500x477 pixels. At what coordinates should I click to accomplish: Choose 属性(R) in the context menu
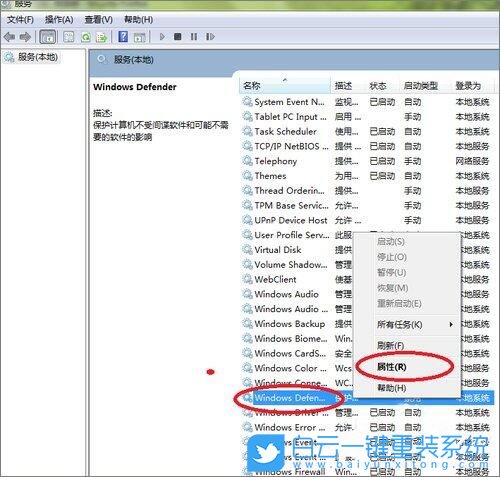coord(392,367)
